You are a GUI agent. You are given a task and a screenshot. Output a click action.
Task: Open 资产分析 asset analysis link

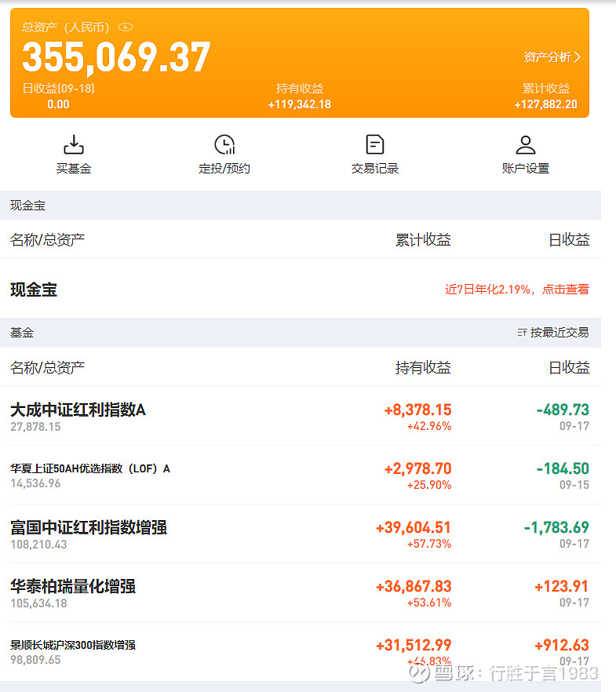pos(552,57)
